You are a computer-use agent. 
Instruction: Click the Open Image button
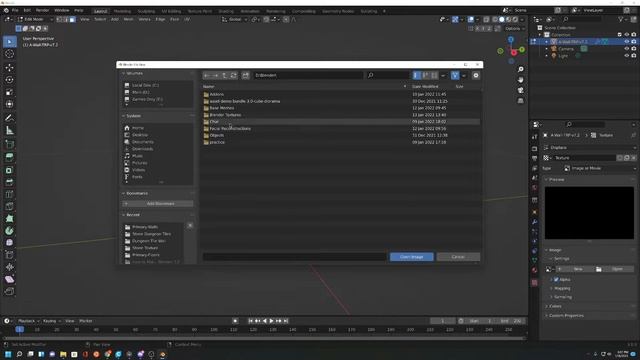411,257
